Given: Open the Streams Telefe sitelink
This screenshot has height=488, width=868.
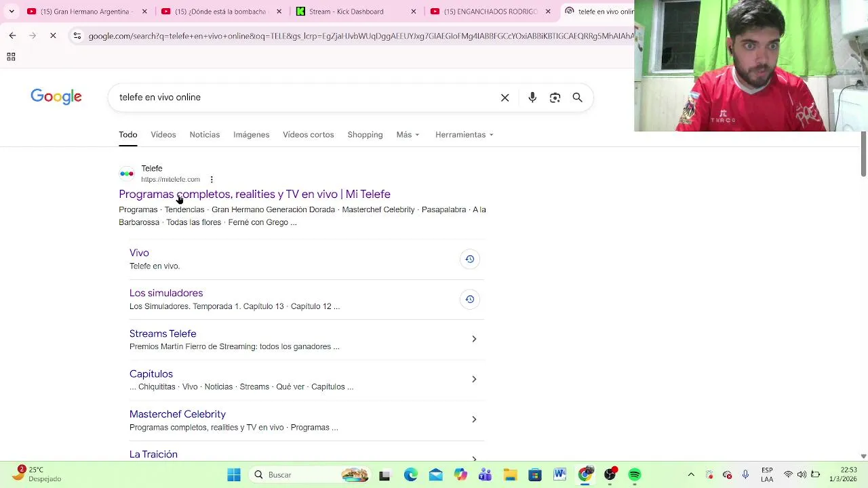Looking at the screenshot, I should (x=163, y=333).
